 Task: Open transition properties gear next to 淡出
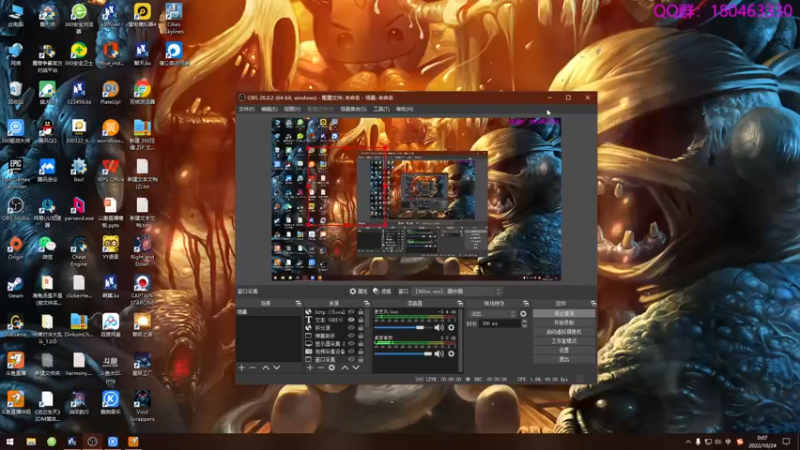point(523,314)
